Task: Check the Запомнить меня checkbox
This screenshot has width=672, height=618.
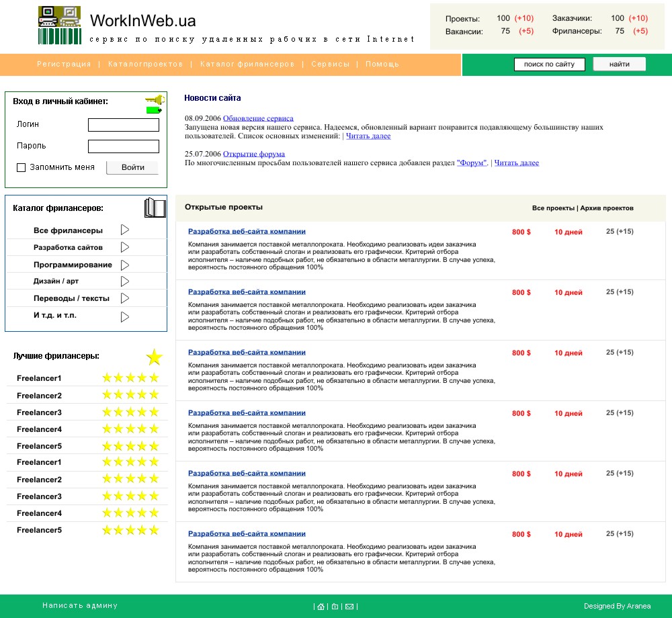Action: (x=21, y=167)
